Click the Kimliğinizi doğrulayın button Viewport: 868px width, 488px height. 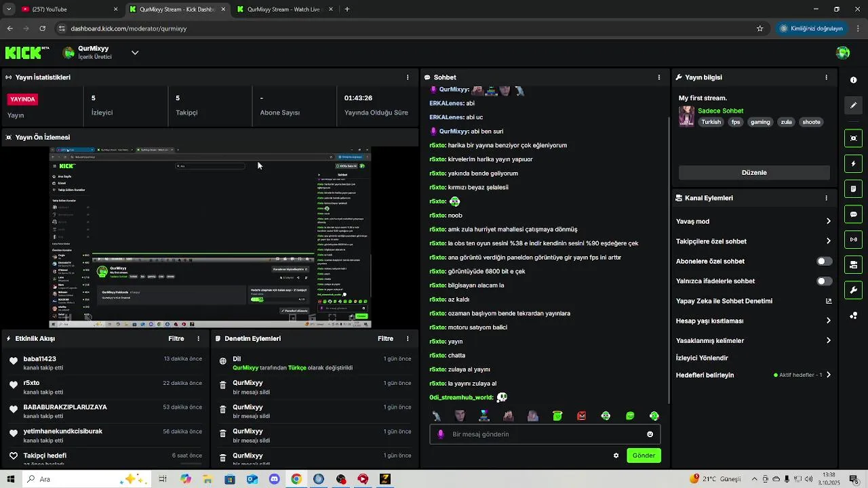812,28
